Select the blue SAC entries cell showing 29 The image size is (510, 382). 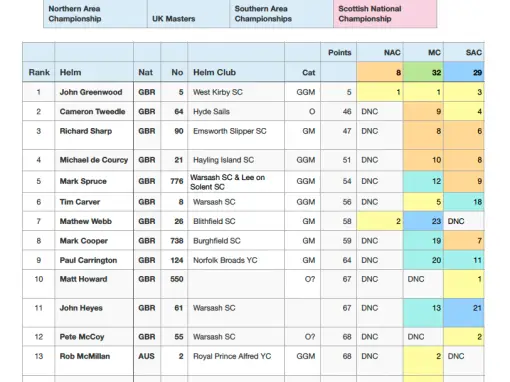(x=464, y=72)
